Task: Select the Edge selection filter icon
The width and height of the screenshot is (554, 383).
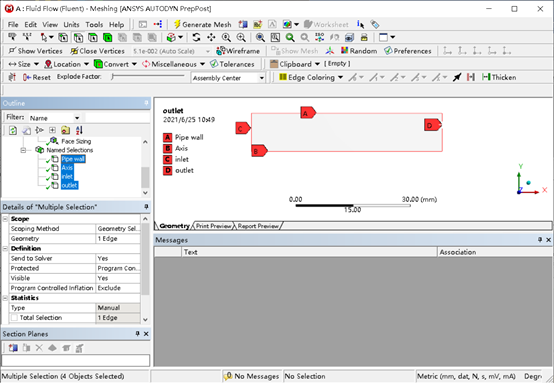Action: coord(78,37)
